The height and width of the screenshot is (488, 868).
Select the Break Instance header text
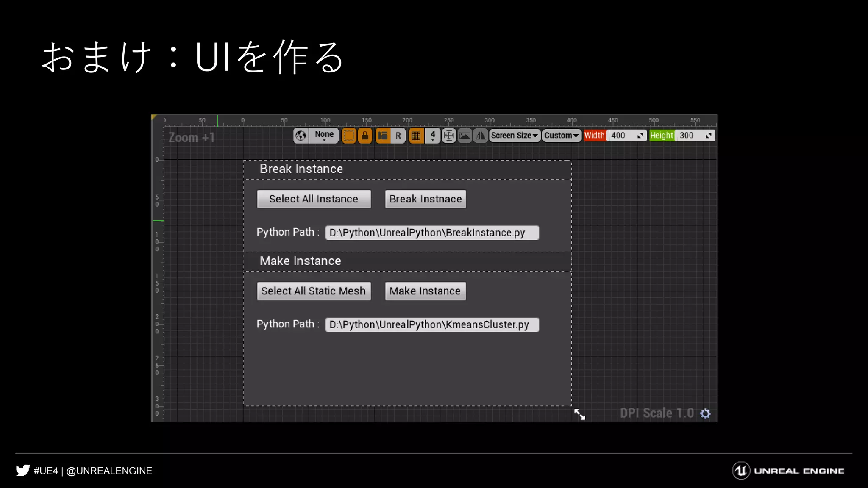tap(301, 169)
